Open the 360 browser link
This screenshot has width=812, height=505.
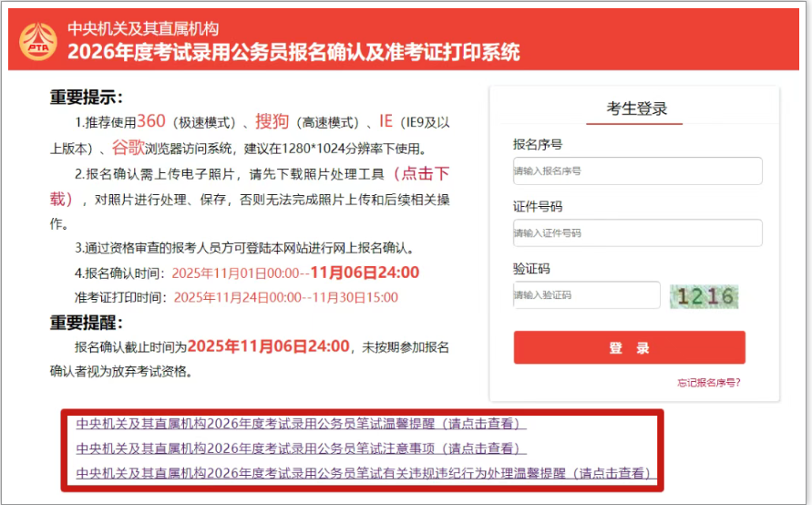coord(150,122)
